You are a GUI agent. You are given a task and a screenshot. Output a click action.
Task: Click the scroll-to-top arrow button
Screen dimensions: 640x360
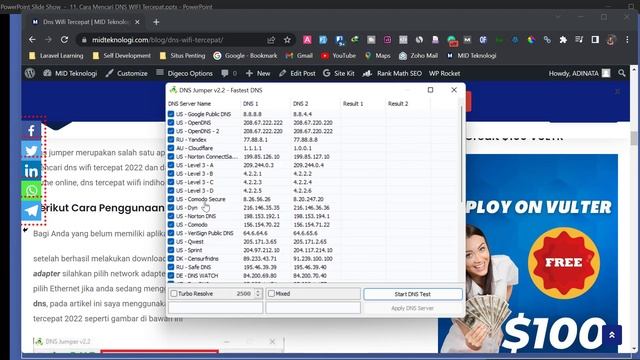coord(611,335)
